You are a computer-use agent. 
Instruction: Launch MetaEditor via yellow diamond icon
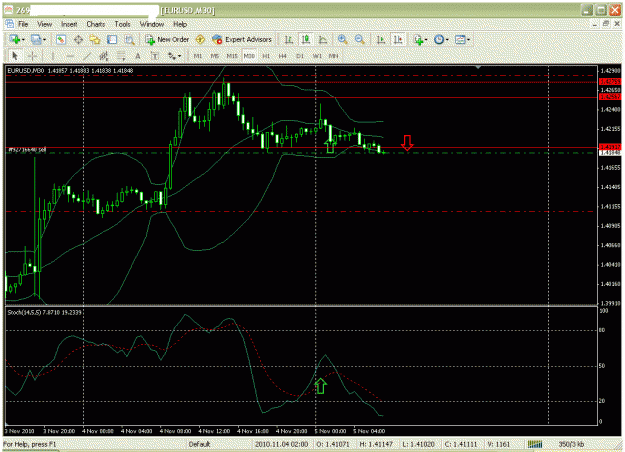pos(200,39)
